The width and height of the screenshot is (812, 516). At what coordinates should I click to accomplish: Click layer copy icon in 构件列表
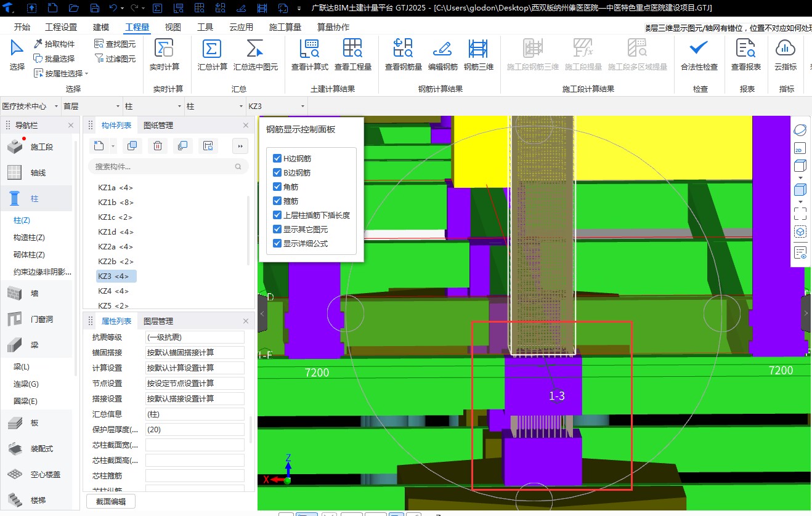click(x=182, y=146)
